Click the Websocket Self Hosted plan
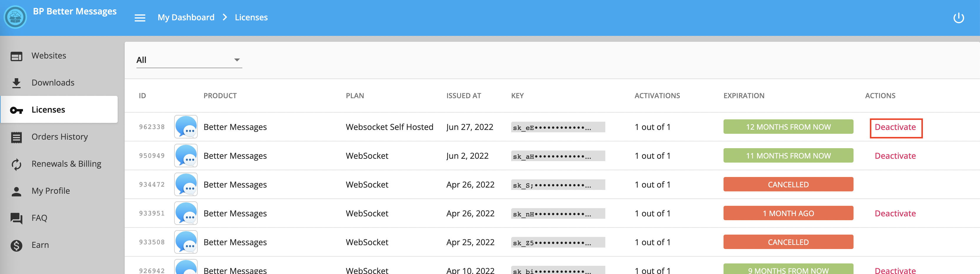 (389, 127)
